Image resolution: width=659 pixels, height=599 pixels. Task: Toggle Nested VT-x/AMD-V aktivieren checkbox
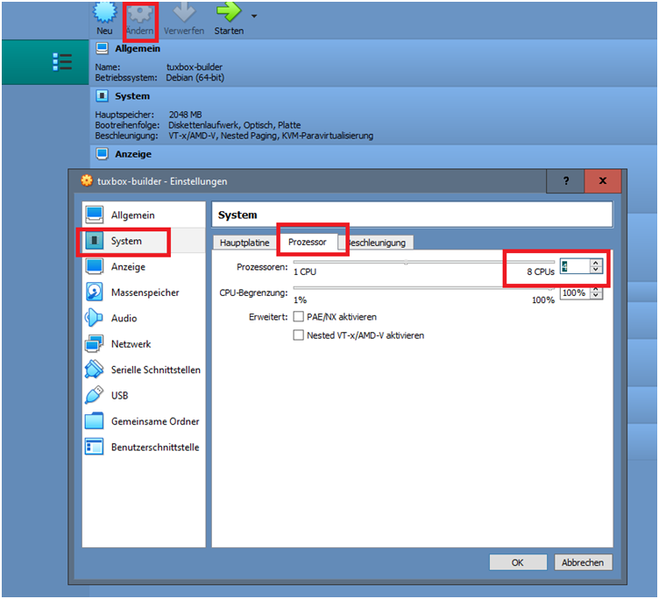click(x=298, y=336)
